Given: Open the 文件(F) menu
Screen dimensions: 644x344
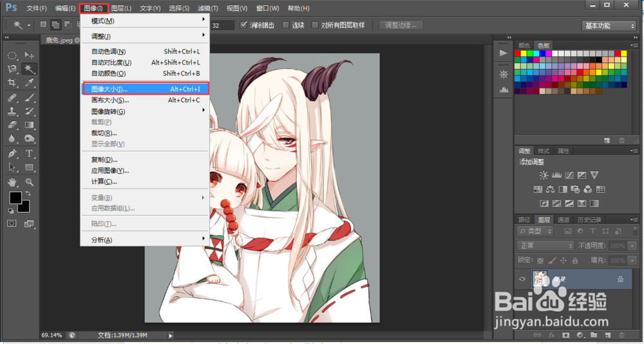Looking at the screenshot, I should coord(37,8).
